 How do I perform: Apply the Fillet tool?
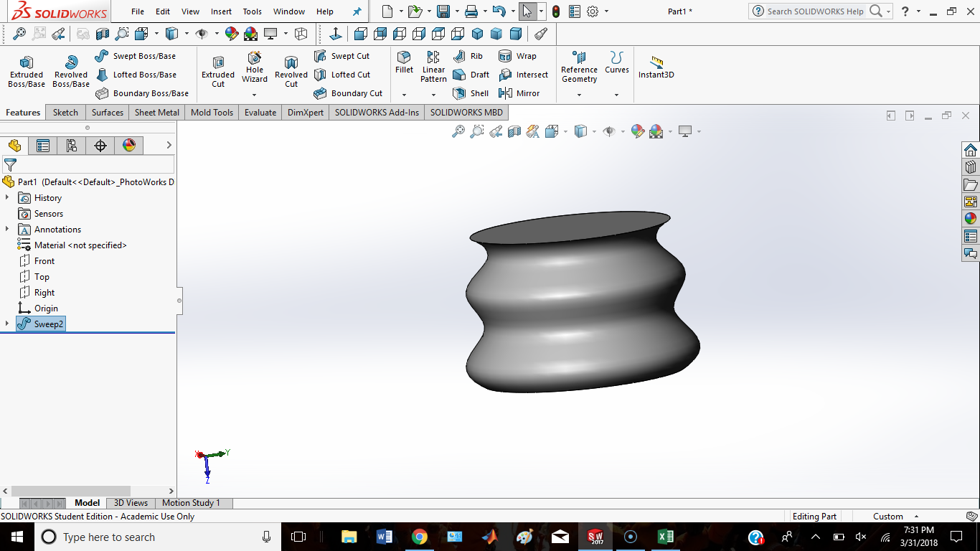404,63
